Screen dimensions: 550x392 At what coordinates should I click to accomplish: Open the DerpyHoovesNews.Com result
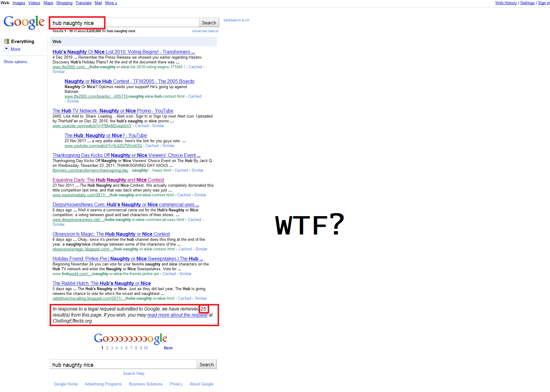(126, 204)
